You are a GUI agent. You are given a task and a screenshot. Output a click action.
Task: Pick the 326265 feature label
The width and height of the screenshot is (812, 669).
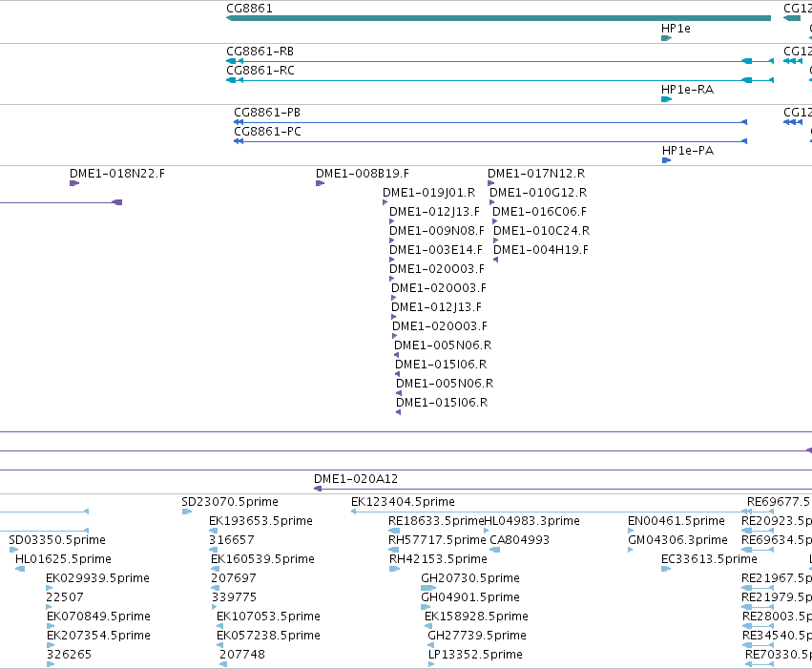(69, 655)
